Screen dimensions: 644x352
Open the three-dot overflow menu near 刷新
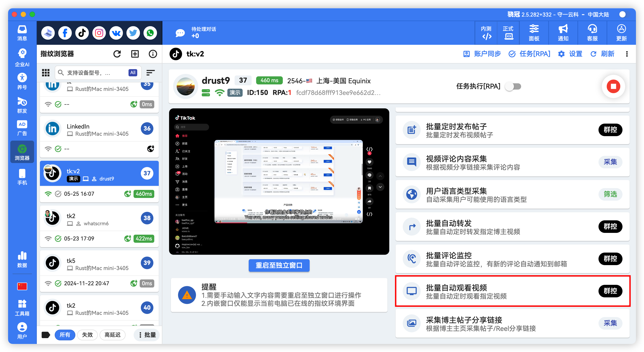pyautogui.click(x=627, y=54)
